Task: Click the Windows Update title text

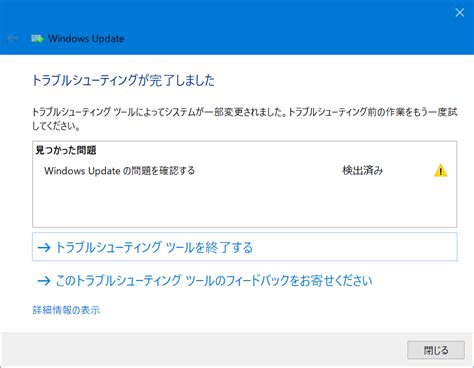Action: pyautogui.click(x=86, y=39)
